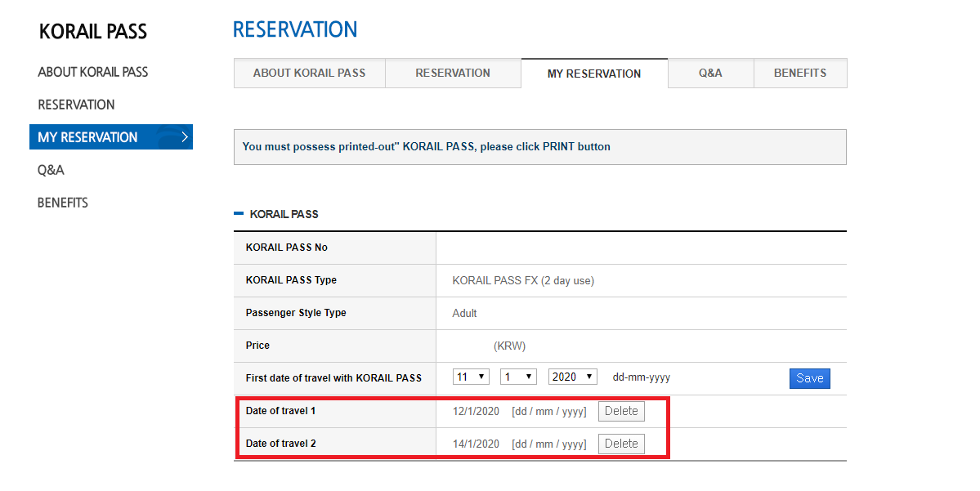Delete Date of travel 1 entry
The height and width of the screenshot is (491, 980).
pos(621,411)
